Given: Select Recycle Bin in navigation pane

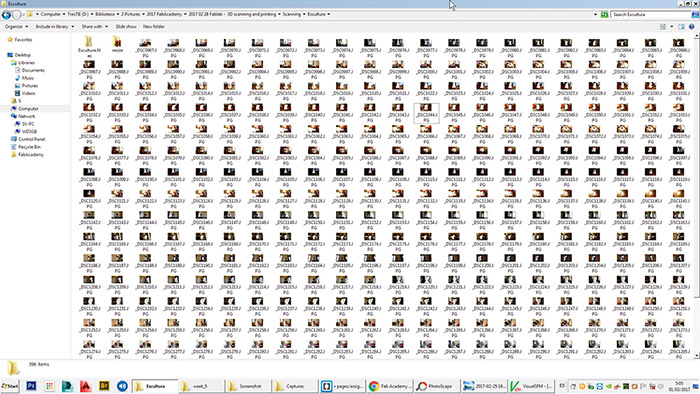Looking at the screenshot, I should click(29, 147).
